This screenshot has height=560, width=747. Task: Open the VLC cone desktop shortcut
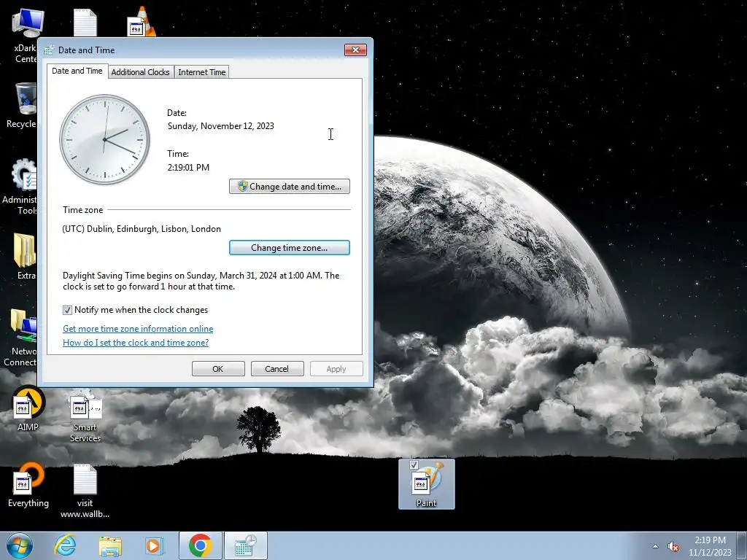pyautogui.click(x=142, y=22)
